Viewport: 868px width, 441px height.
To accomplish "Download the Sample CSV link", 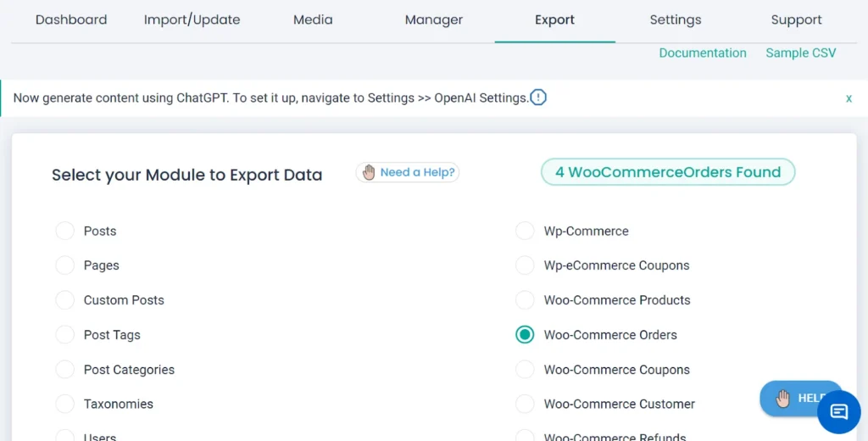I will (800, 53).
